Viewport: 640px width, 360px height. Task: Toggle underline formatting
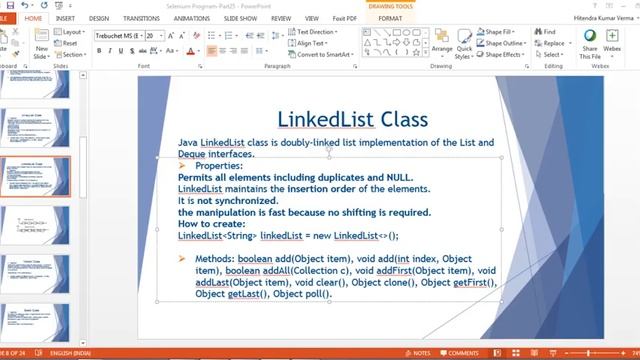[121, 51]
